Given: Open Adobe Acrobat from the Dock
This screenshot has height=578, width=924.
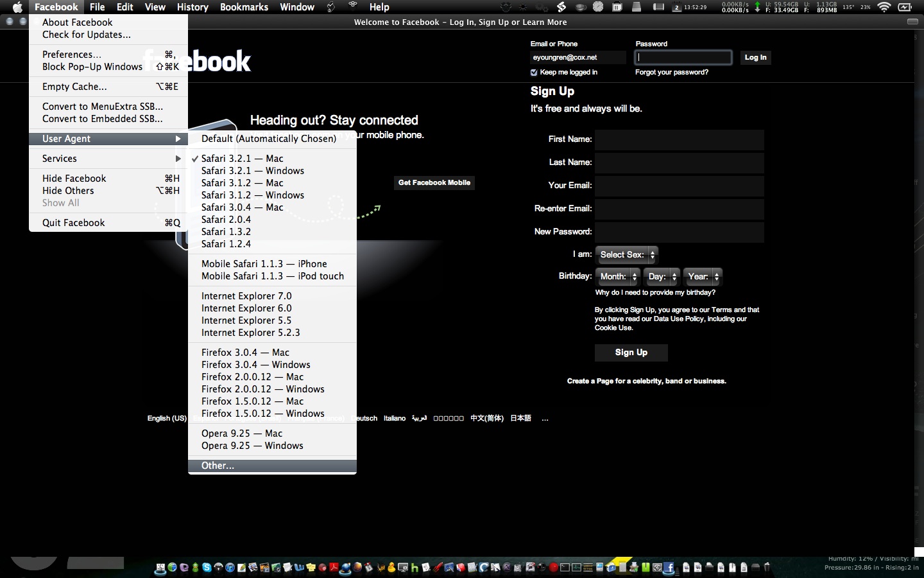Looking at the screenshot, I should coord(334,568).
